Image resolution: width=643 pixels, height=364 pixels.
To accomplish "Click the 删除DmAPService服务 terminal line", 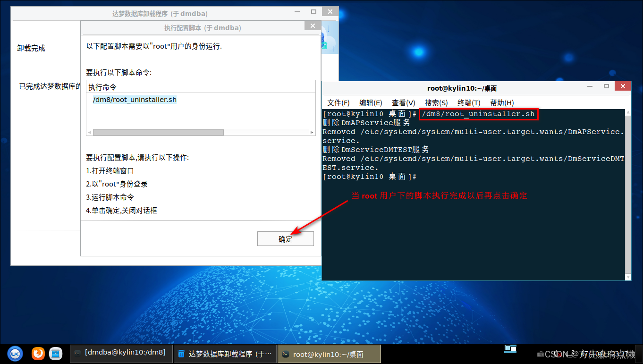I will (366, 123).
